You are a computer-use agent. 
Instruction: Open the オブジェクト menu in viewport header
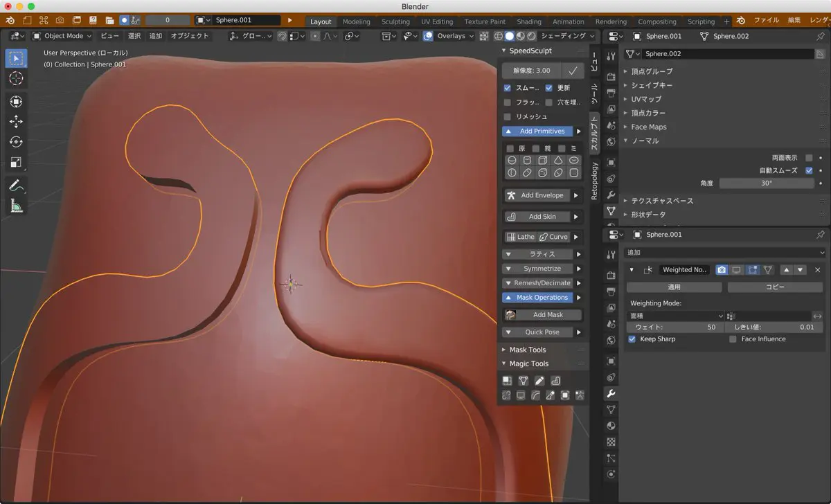tap(189, 36)
